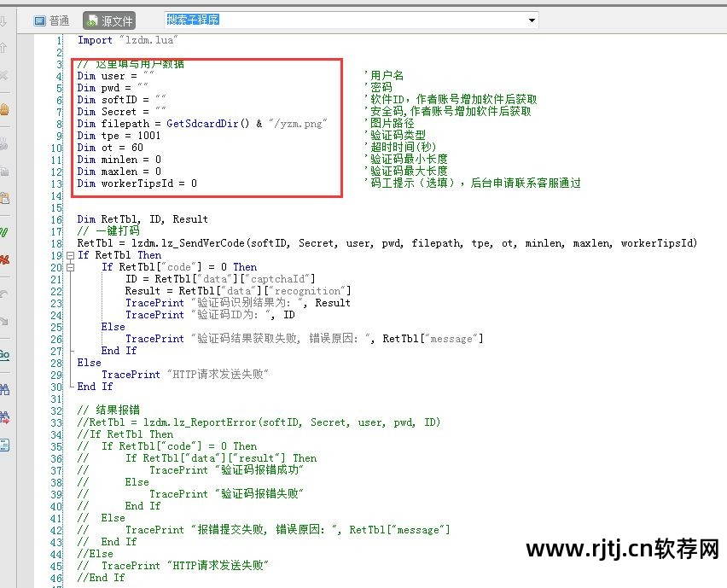This screenshot has width=727, height=588.
Task: Click the lzdm.lz_SendVerCode call line
Action: pos(387,243)
